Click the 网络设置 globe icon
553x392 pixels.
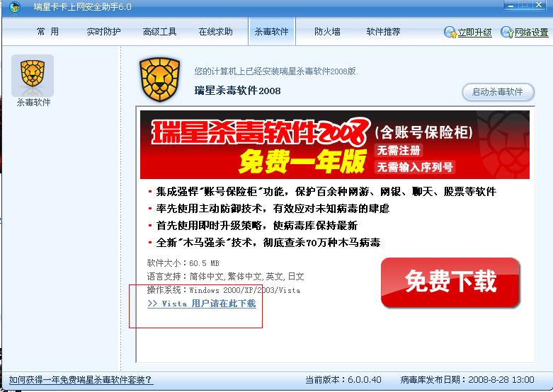[507, 32]
